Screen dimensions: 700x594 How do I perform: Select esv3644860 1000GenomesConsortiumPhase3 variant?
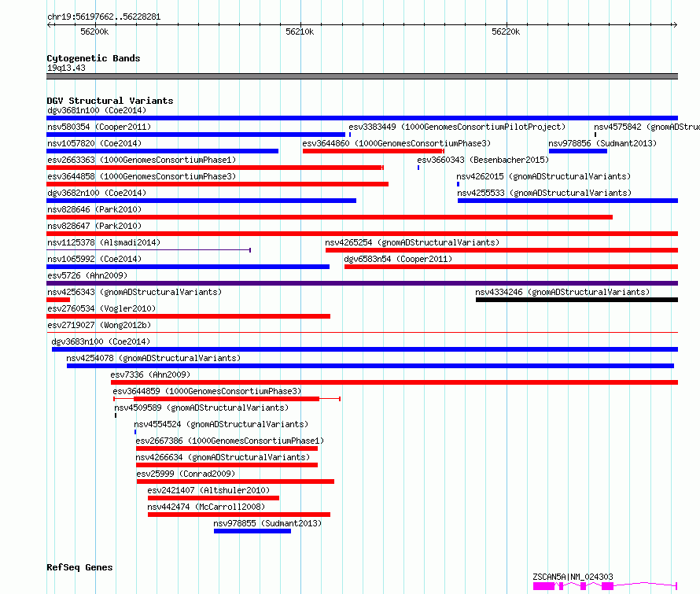pos(396,143)
